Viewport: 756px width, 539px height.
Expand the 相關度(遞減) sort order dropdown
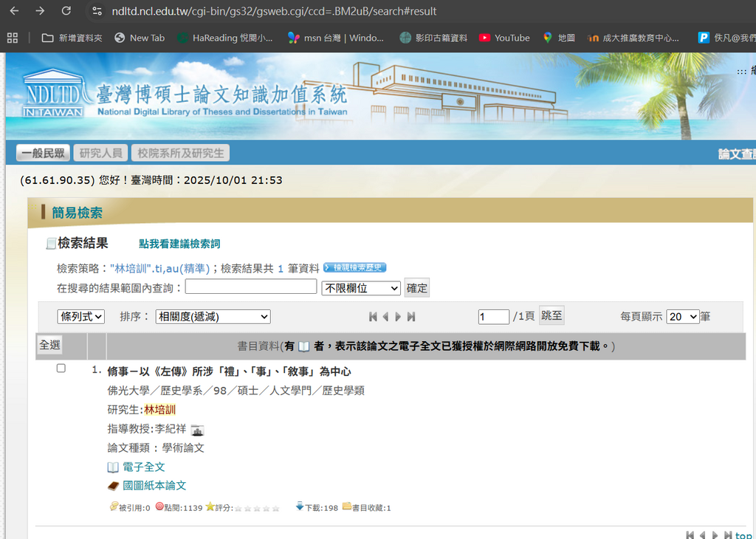[x=213, y=317]
